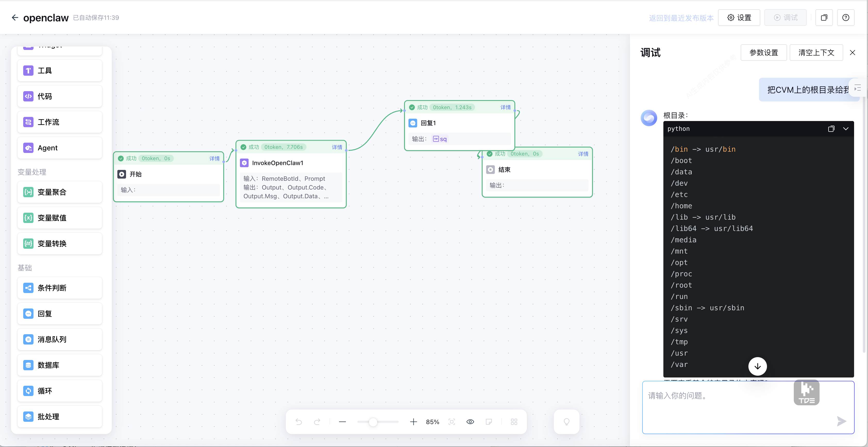
Task: Open the help question mark icon
Action: point(845,18)
